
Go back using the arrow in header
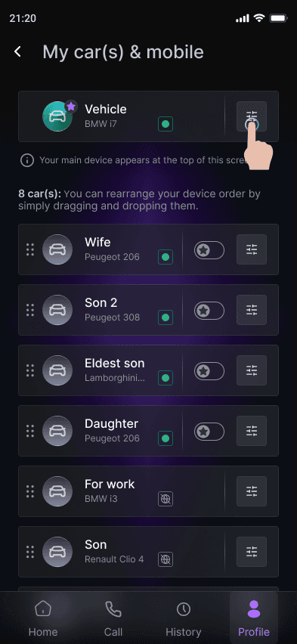pyautogui.click(x=17, y=51)
